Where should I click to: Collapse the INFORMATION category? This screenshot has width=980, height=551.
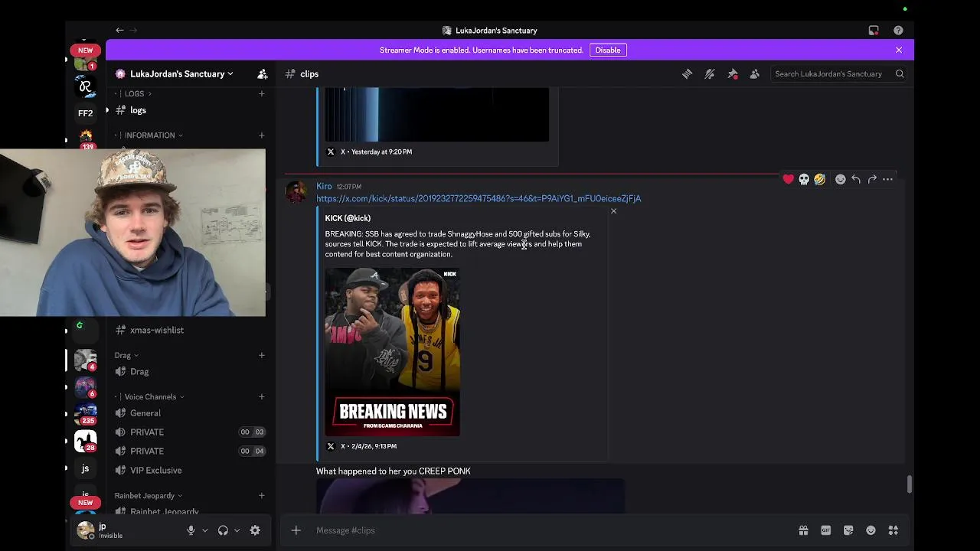pos(153,135)
